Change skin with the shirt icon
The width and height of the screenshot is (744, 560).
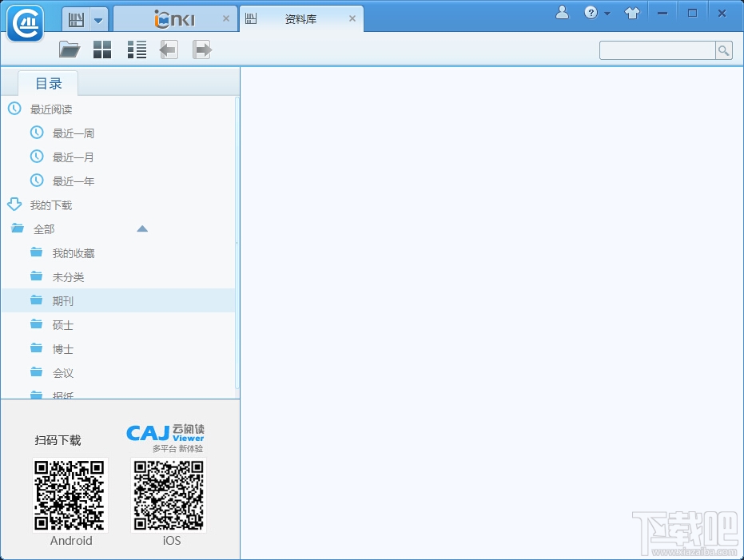click(x=632, y=14)
